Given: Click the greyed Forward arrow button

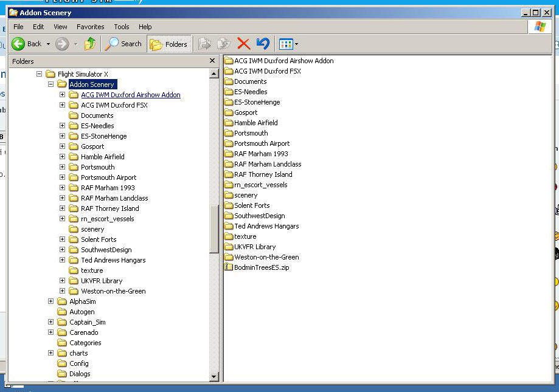Looking at the screenshot, I should (x=62, y=44).
